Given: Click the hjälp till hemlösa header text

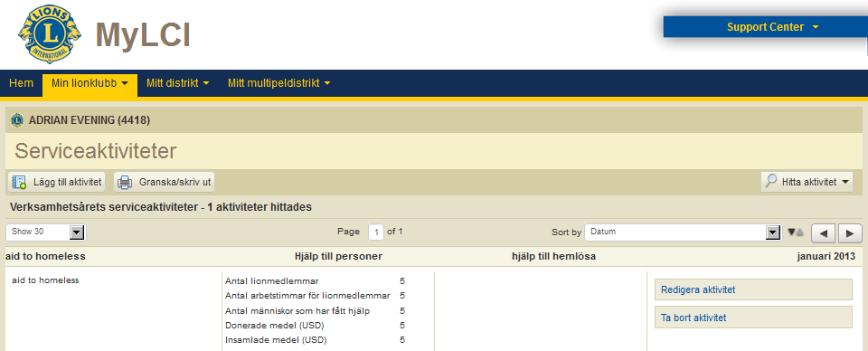Looking at the screenshot, I should 553,256.
